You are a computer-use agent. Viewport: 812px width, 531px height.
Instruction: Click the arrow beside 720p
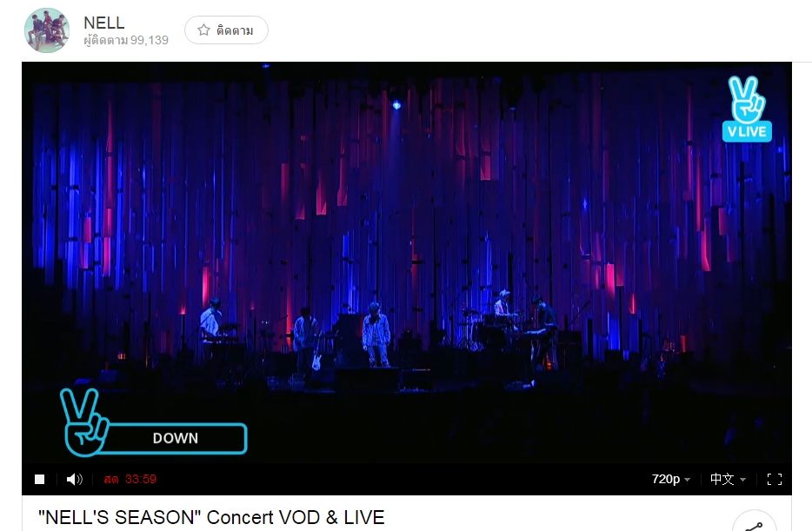point(687,480)
